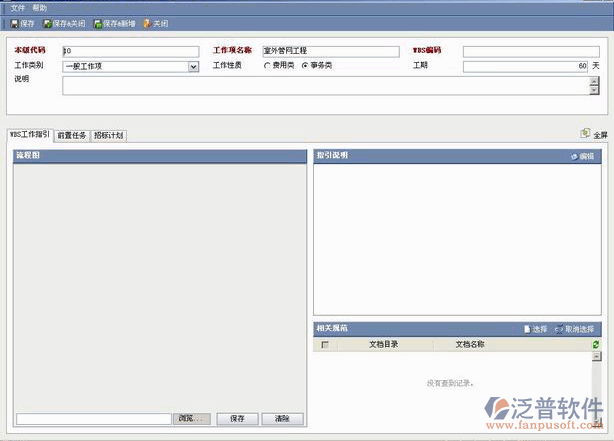Click the 本级代码 input field
Image resolution: width=614 pixels, height=441 pixels.
(x=131, y=51)
